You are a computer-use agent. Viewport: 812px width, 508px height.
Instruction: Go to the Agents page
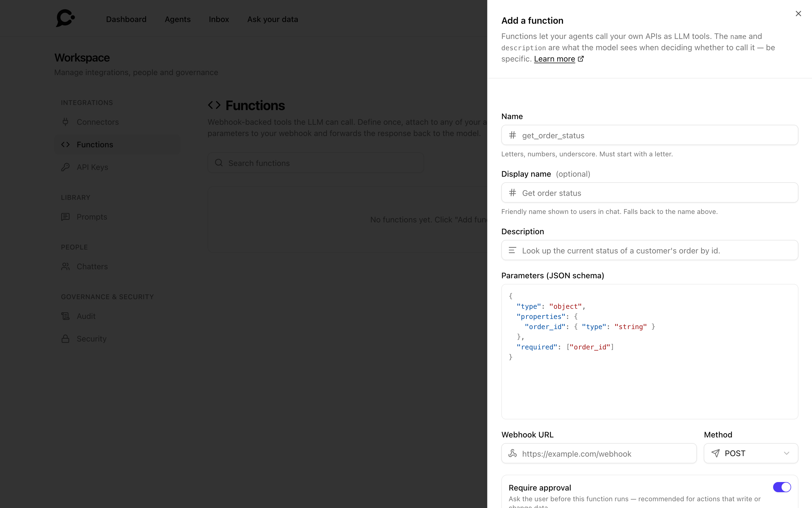pyautogui.click(x=178, y=19)
